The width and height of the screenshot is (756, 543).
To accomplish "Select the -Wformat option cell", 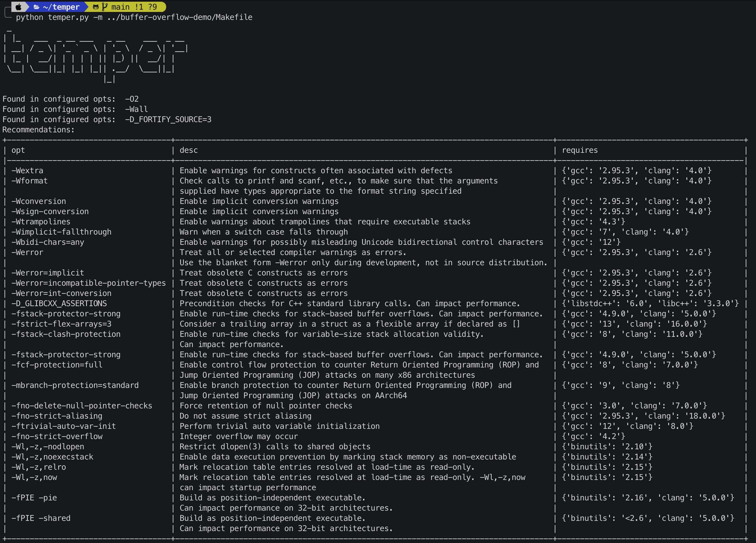I will [x=30, y=181].
